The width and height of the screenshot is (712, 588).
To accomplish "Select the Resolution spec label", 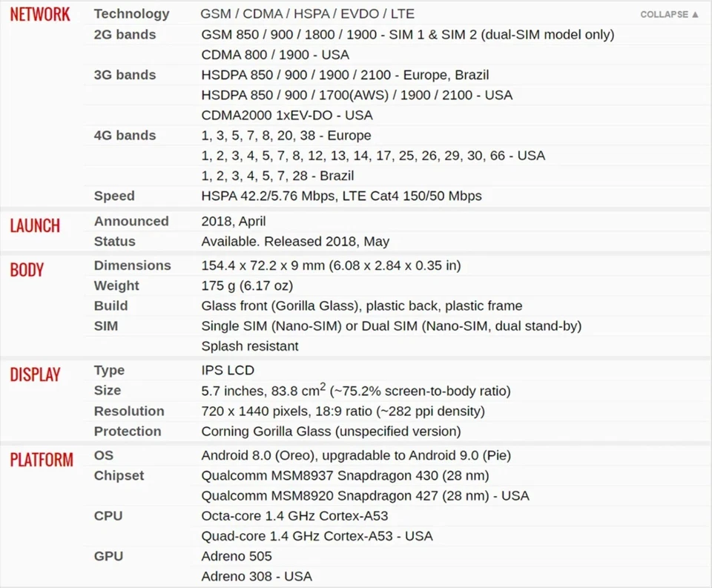I will [x=129, y=411].
